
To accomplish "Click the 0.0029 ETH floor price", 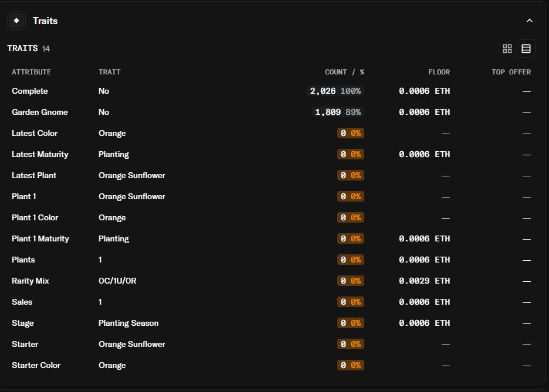I will (424, 281).
